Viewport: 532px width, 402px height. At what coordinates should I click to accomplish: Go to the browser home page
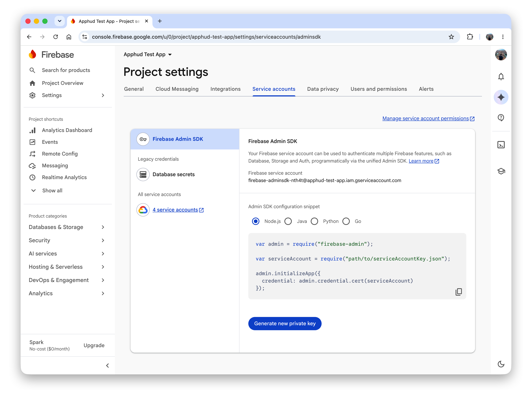pyautogui.click(x=69, y=37)
